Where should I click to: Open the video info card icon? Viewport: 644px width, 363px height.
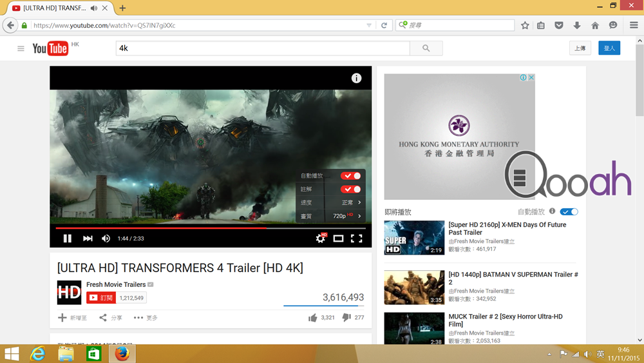click(x=356, y=78)
